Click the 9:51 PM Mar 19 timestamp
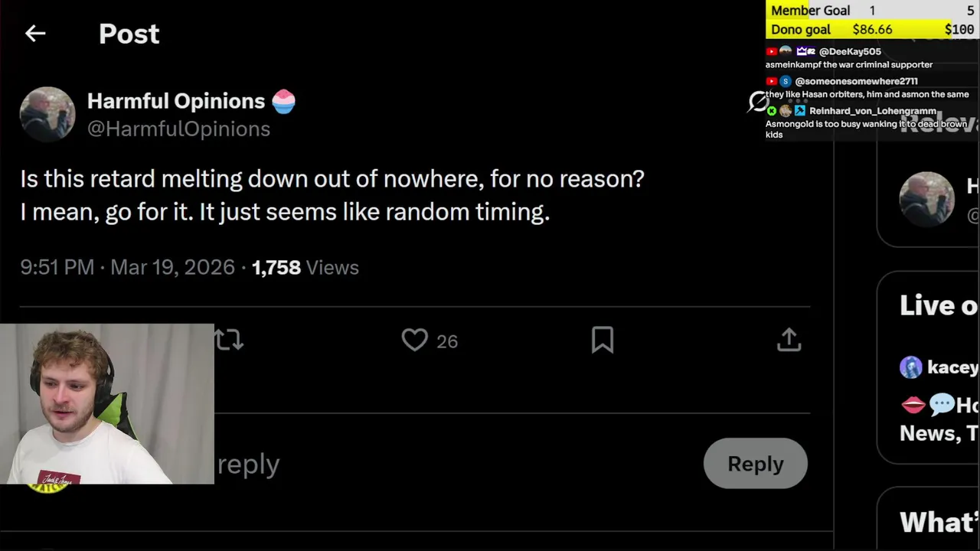 tap(127, 267)
